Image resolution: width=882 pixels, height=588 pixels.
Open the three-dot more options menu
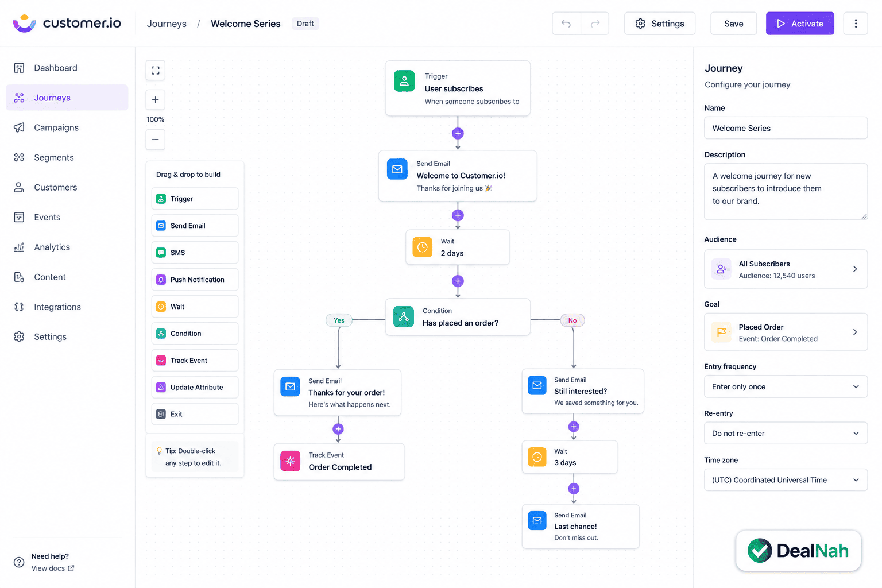[x=856, y=24]
